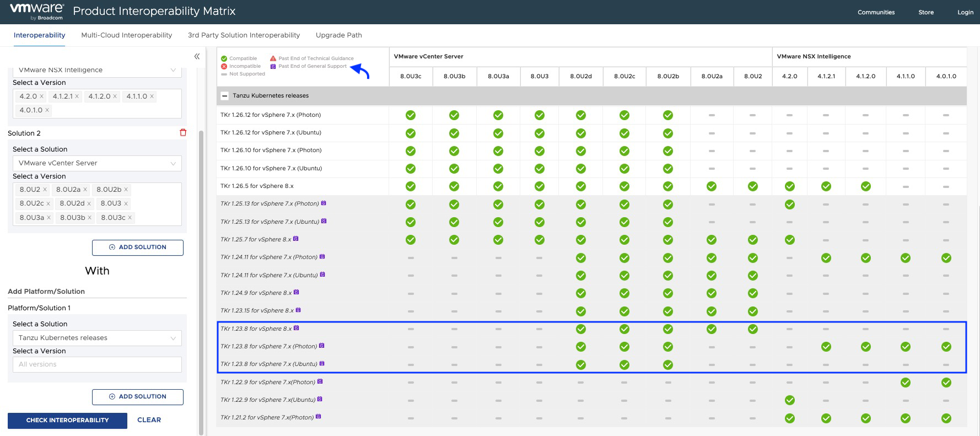Image resolution: width=980 pixels, height=436 pixels.
Task: Collapse the Tanzu Kubernetes releases group
Action: [224, 96]
